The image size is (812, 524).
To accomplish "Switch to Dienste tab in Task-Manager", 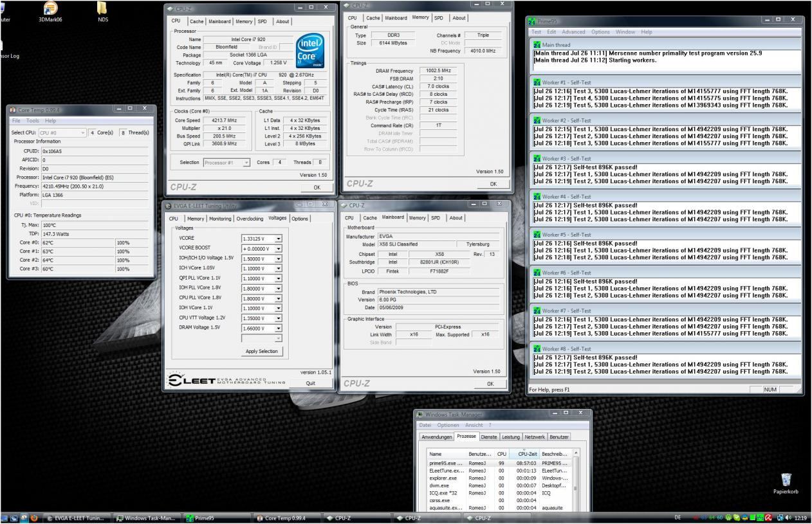I will click(x=489, y=437).
